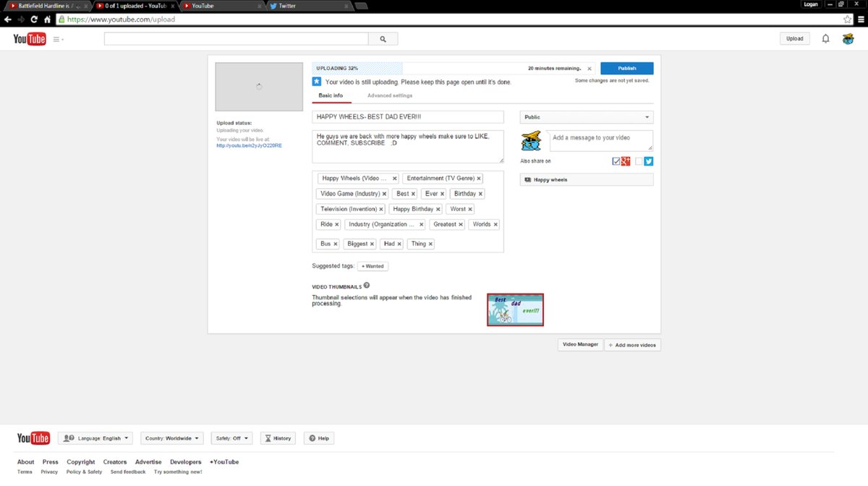Remove the 'Television (Invention)' tag

(381, 209)
